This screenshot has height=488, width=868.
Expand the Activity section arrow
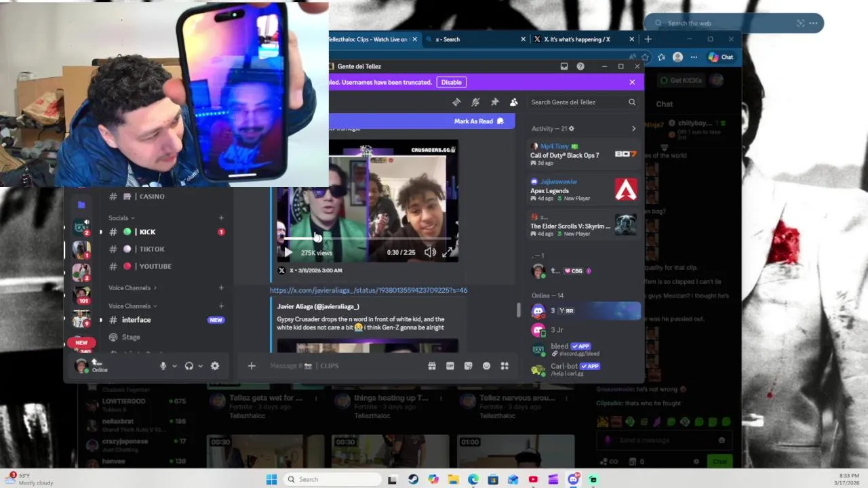pyautogui.click(x=633, y=129)
